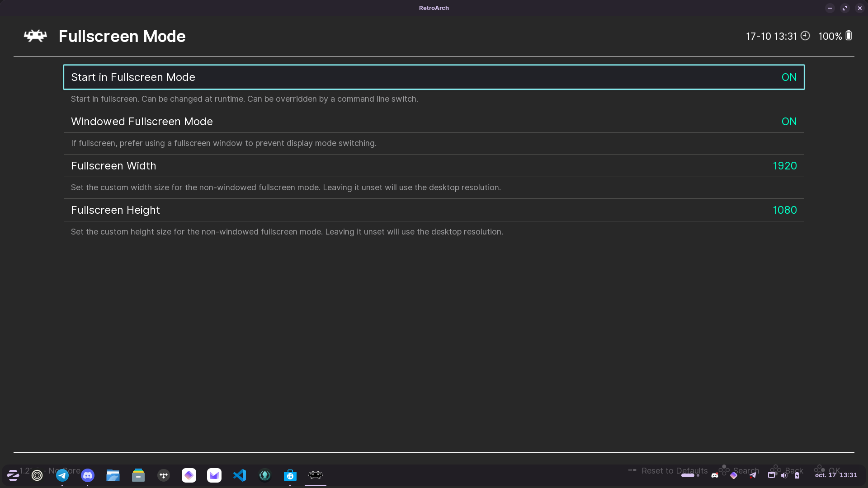Toggle Windowed Fullscreen Mode ON value
Image resolution: width=868 pixels, height=488 pixels.
coord(789,122)
